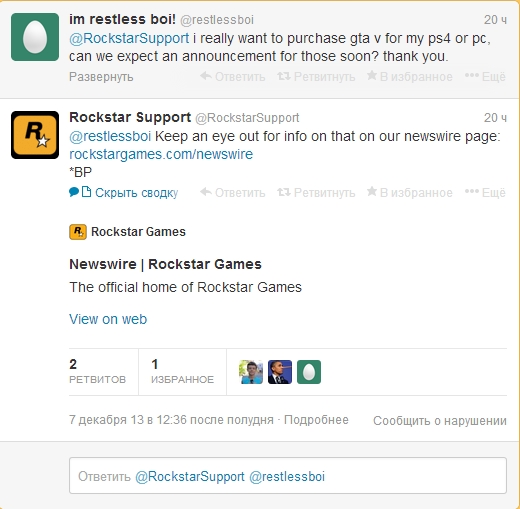Retweet the restlessboi tweet

[316, 77]
